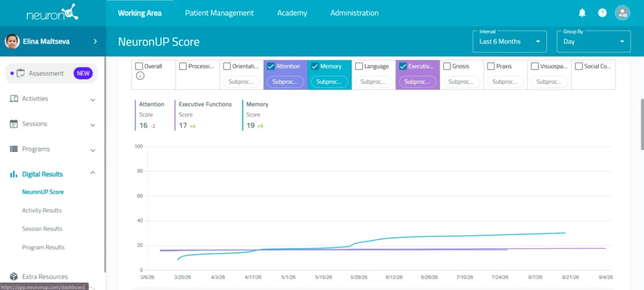Uncheck the Memory checkbox
644x290 pixels.
(x=314, y=66)
